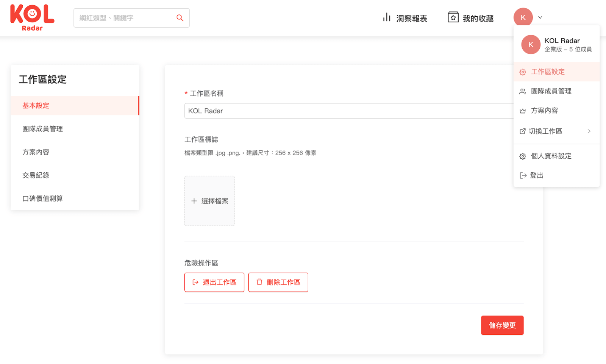606x364 pixels.
Task: Select 基本設定 in the sidebar
Action: click(x=75, y=106)
